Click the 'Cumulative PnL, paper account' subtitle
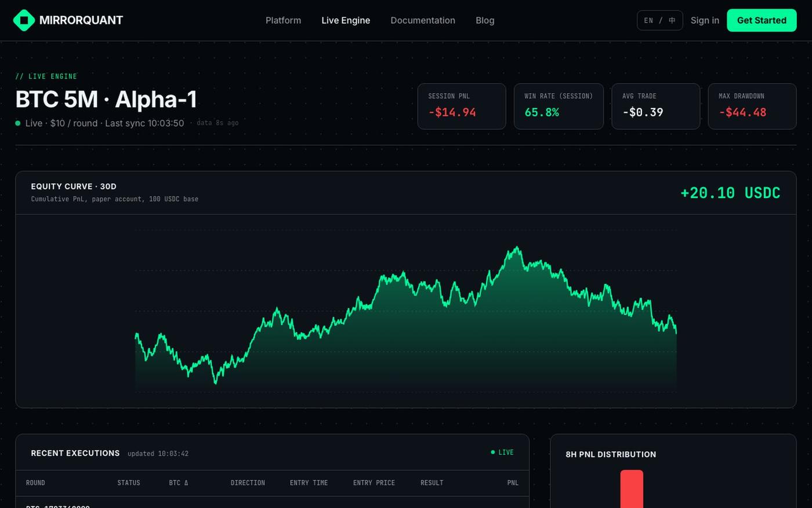This screenshot has width=812, height=508. click(115, 199)
